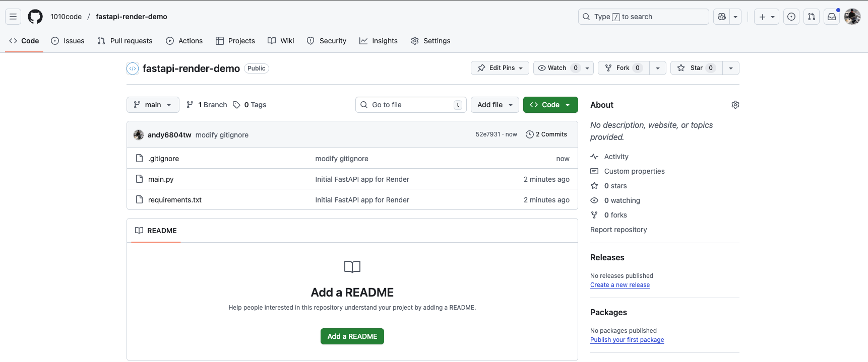Click user profile avatar in header
This screenshot has height=362, width=868.
(852, 17)
